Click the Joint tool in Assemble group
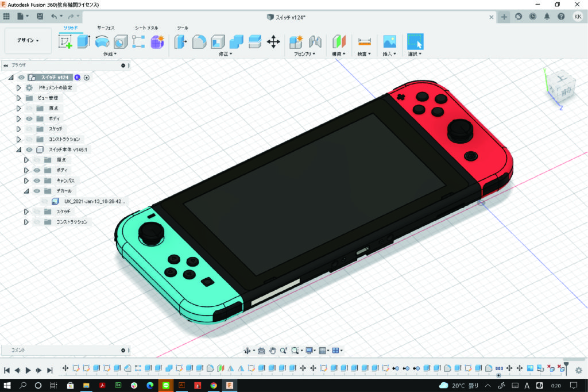The width and height of the screenshot is (588, 392). point(315,41)
